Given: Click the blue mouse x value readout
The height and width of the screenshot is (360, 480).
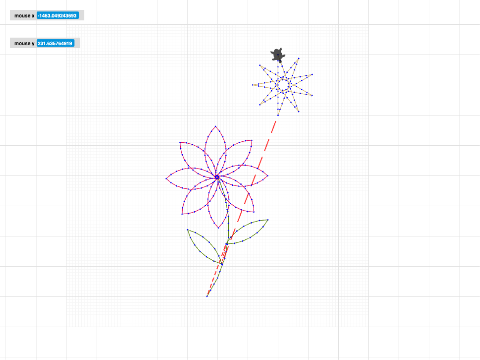Looking at the screenshot, I should coord(58,15).
